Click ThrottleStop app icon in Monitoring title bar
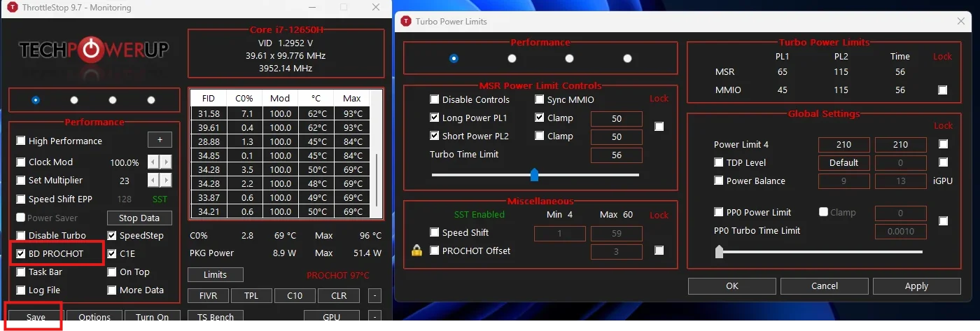Image resolution: width=980 pixels, height=331 pixels. tap(12, 8)
